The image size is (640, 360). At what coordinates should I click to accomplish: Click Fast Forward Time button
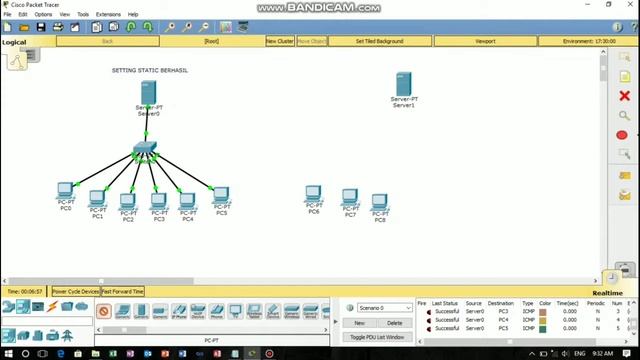(x=122, y=291)
